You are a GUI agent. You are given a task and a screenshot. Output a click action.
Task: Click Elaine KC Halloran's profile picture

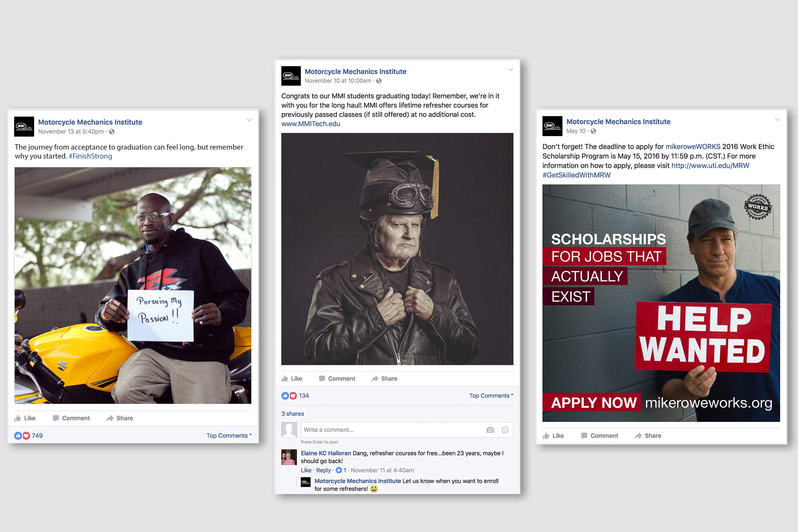click(289, 458)
